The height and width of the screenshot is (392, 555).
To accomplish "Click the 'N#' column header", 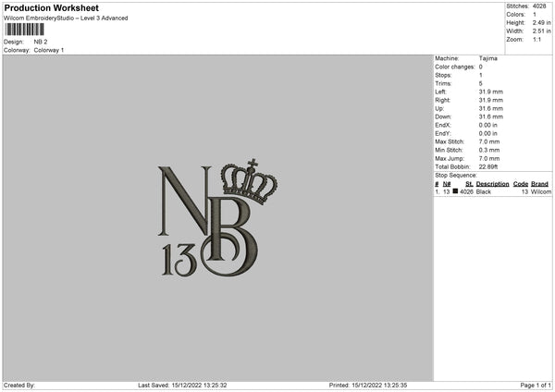I will click(x=447, y=184).
